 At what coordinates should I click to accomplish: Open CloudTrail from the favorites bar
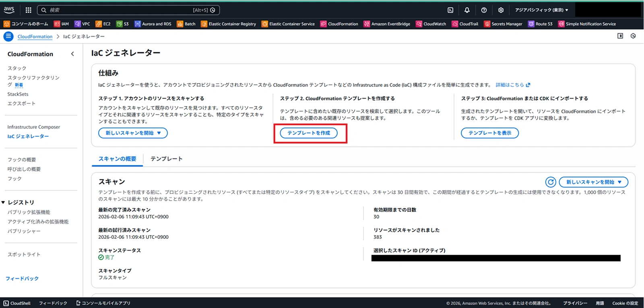pyautogui.click(x=465, y=24)
